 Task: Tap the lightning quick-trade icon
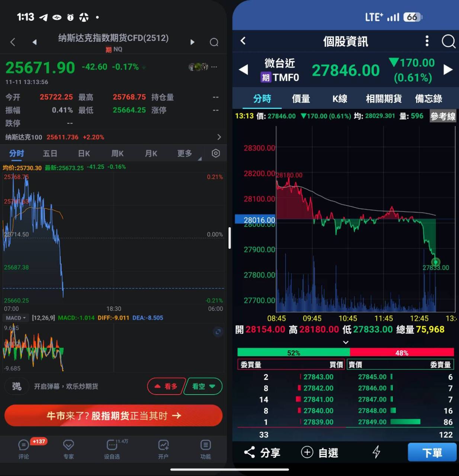point(377,452)
